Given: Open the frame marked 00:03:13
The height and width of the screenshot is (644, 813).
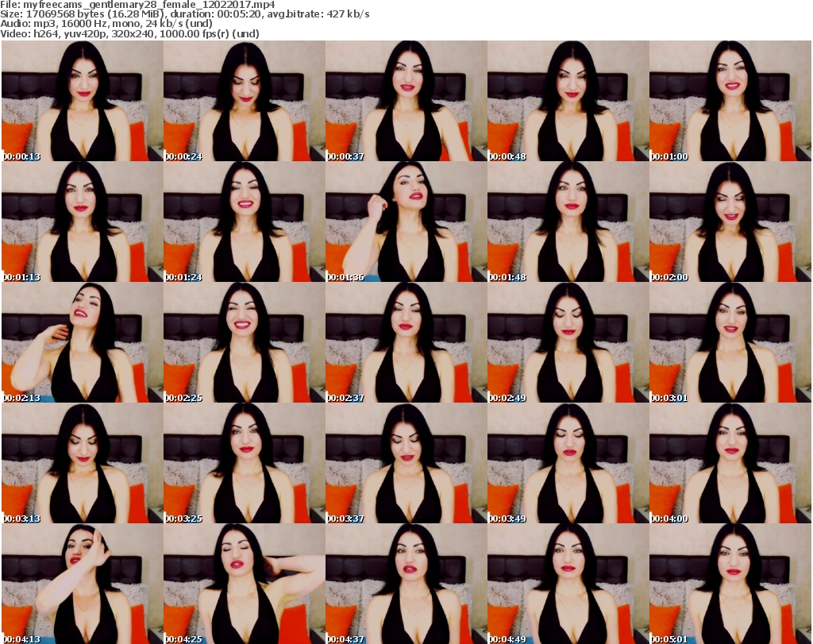Looking at the screenshot, I should coord(83,463).
